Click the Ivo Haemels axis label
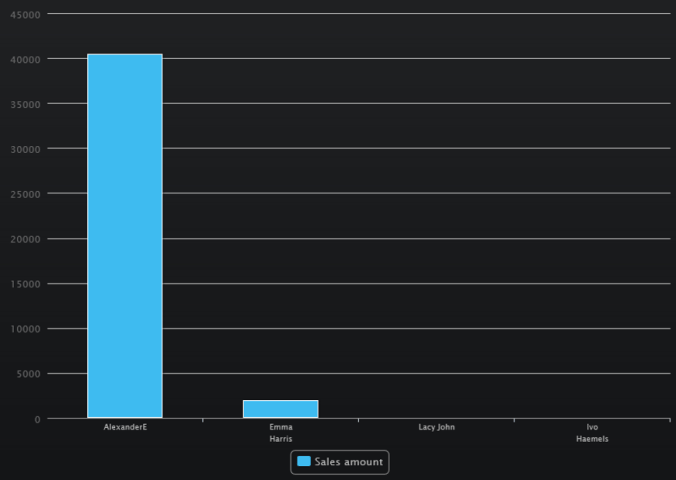 click(x=592, y=433)
